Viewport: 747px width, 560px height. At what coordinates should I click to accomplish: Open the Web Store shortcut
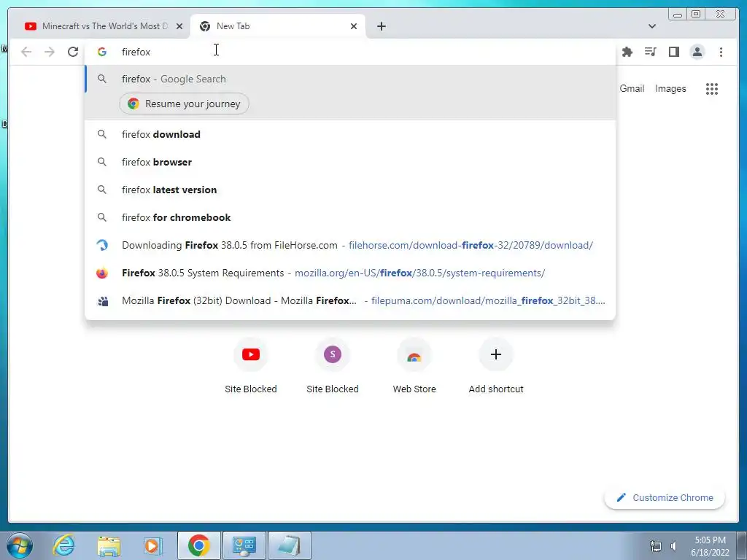point(414,366)
